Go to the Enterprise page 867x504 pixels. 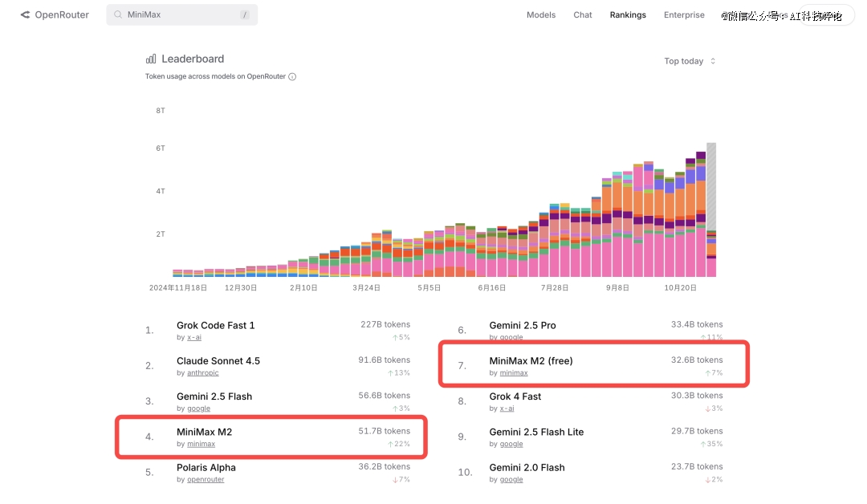coord(684,15)
